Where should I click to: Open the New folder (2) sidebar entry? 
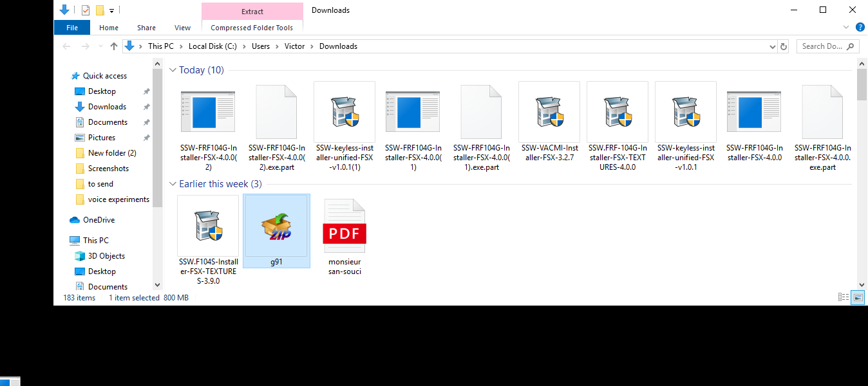(x=112, y=153)
